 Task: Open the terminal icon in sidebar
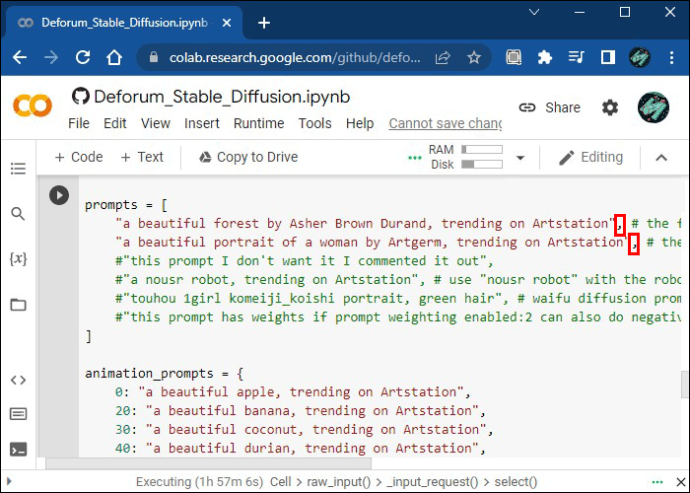tap(18, 449)
